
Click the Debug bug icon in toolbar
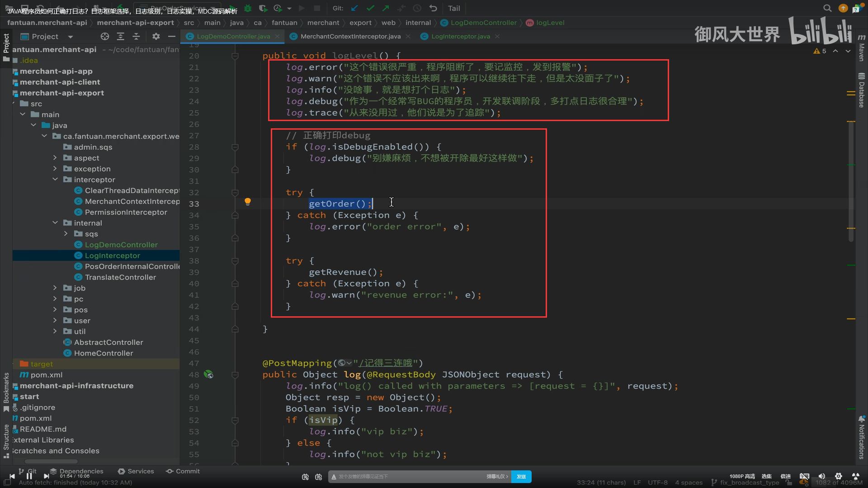(248, 8)
